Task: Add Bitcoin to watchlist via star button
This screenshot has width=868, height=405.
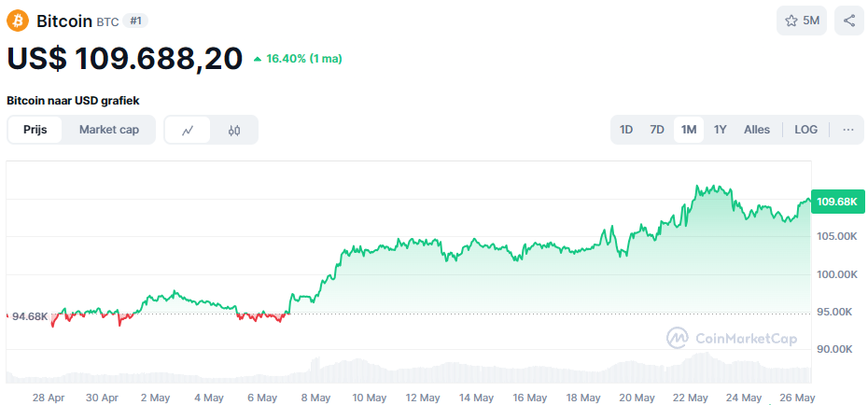Action: tap(802, 21)
